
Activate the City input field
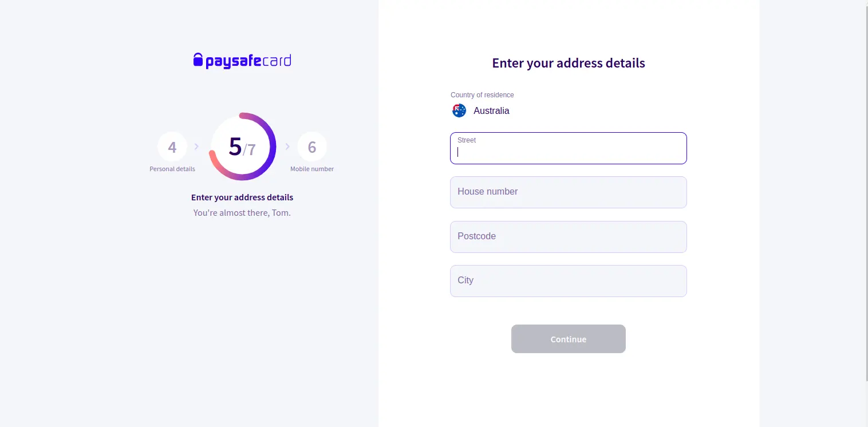pos(569,281)
